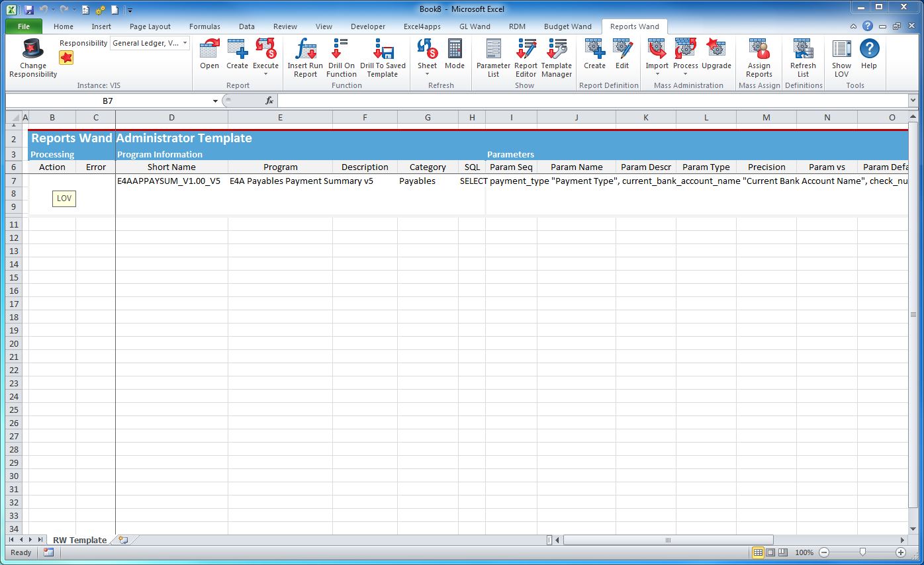The width and height of the screenshot is (924, 565).
Task: Click the formula bar input
Action: point(592,101)
